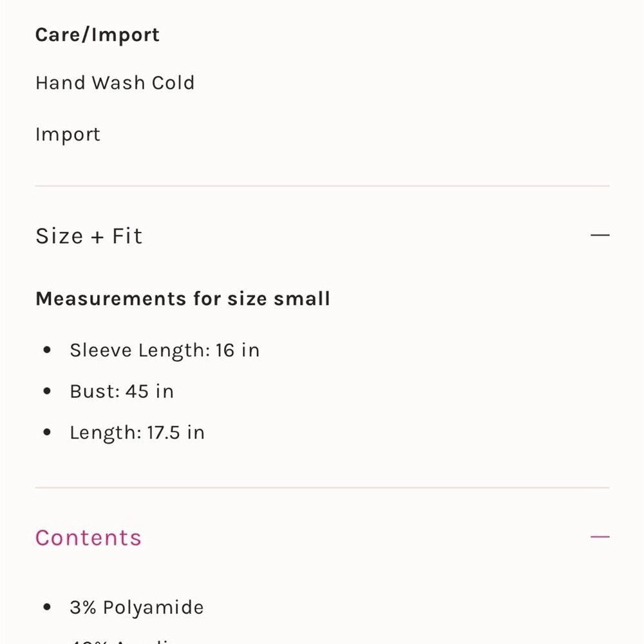Click the 3% Polyamide list item
The height and width of the screenshot is (644, 644).
pos(137,607)
